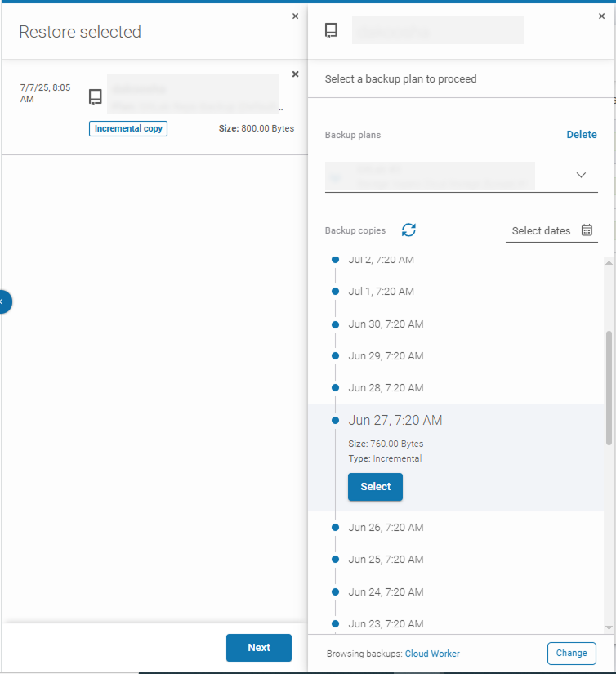The image size is (616, 674).
Task: Click the Jun 27, 7:20 AM heading
Action: coord(395,420)
